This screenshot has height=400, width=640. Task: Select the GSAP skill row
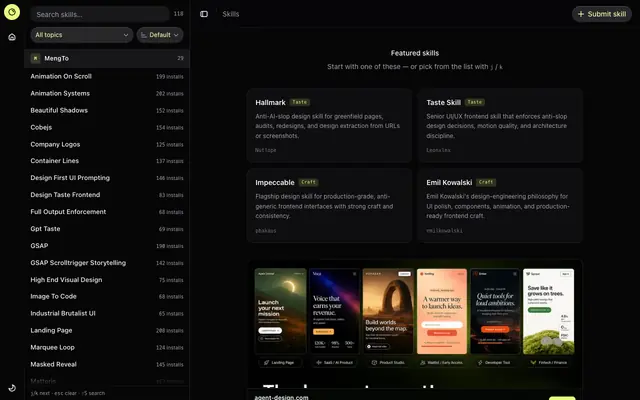pos(107,246)
